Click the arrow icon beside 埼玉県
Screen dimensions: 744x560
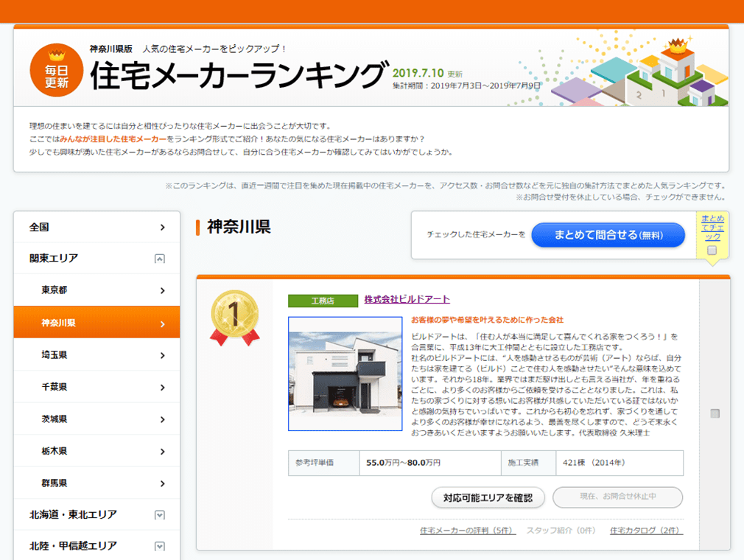point(163,355)
